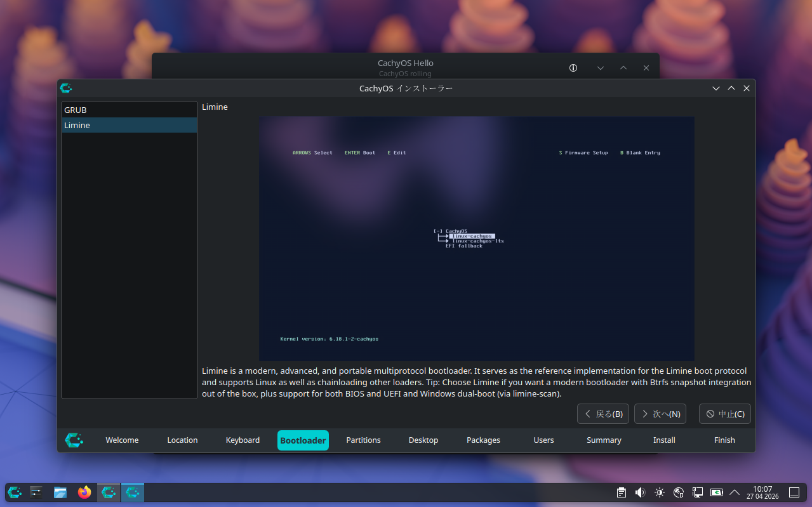Image resolution: width=812 pixels, height=507 pixels.
Task: Open the display configuration tray icon
Action: 697,492
